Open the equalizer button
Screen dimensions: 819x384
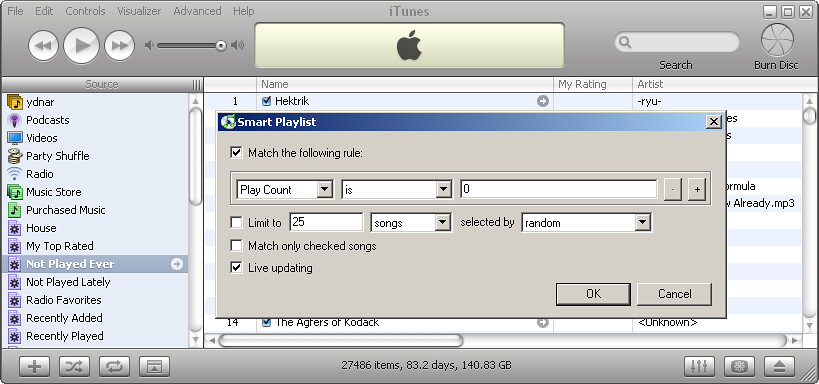point(699,366)
